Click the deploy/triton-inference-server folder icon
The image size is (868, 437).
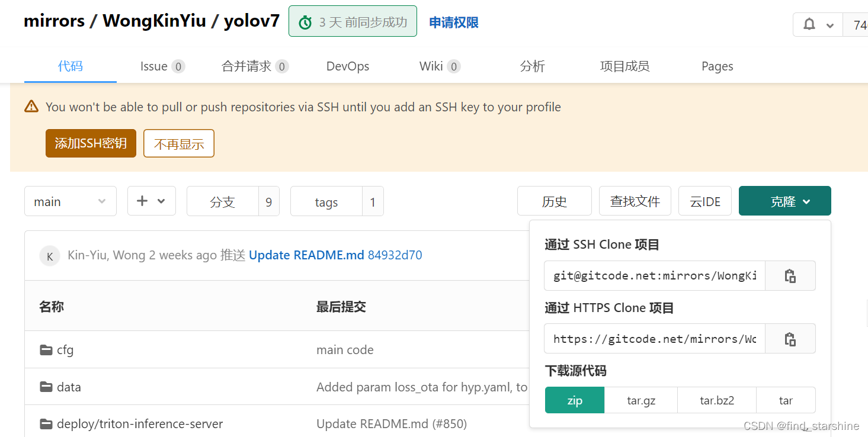(x=46, y=424)
